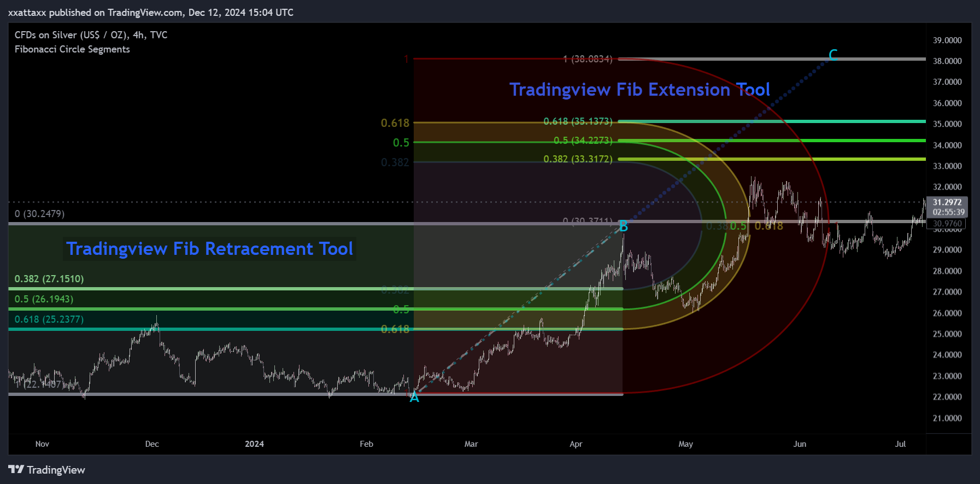Click the 'Fibonacci Circle Segments' indicator label
The image size is (980, 484).
(72, 49)
